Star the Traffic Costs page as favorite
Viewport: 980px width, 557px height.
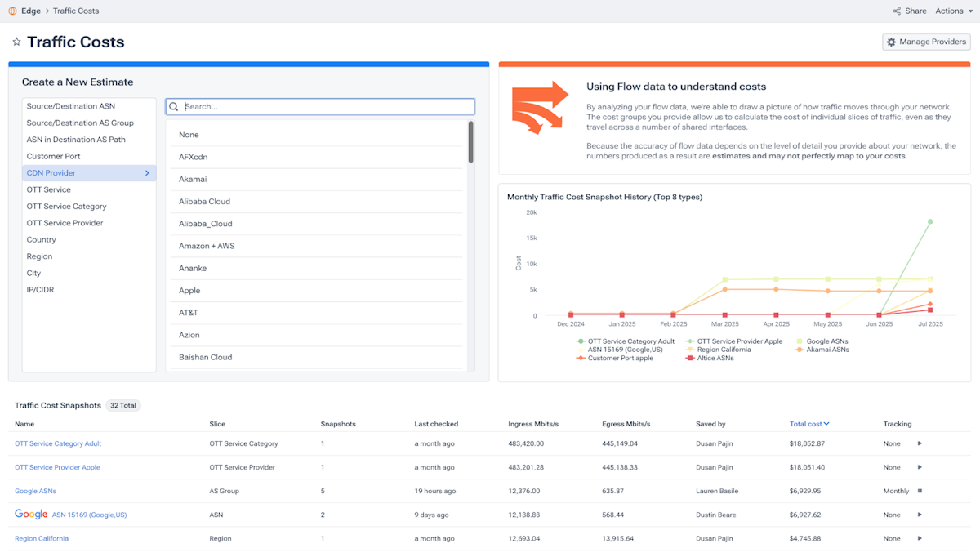(15, 41)
